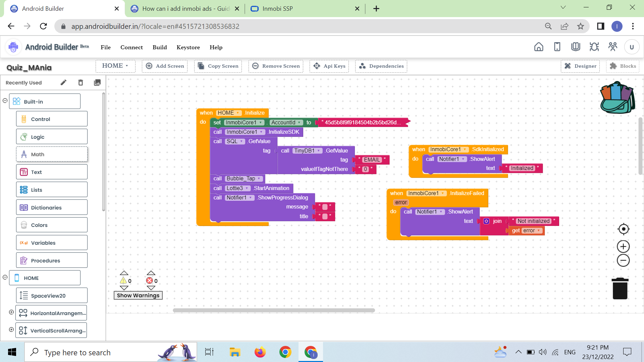Viewport: 644px width, 362px height.
Task: Open the user profile avatar U
Action: coord(632,47)
